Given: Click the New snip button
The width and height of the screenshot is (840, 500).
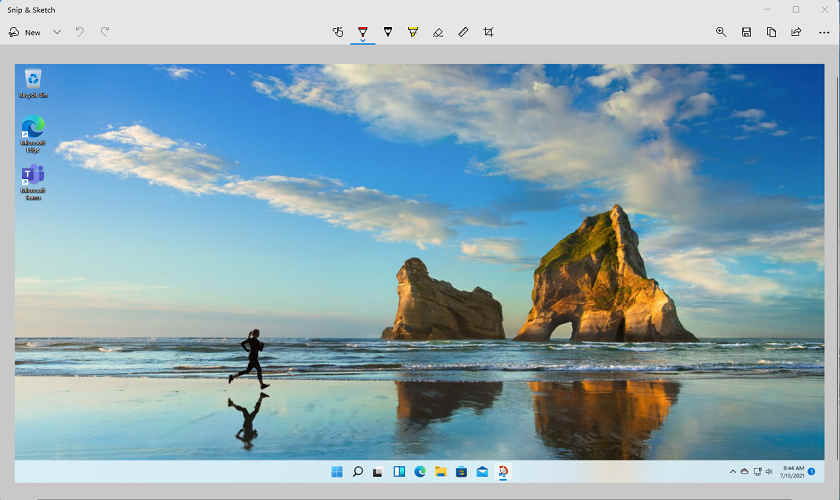Looking at the screenshot, I should (x=25, y=32).
